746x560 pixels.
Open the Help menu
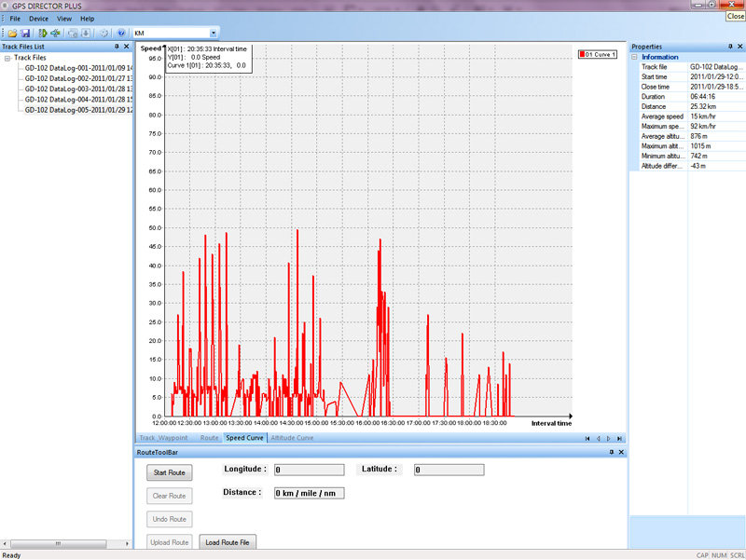(87, 19)
